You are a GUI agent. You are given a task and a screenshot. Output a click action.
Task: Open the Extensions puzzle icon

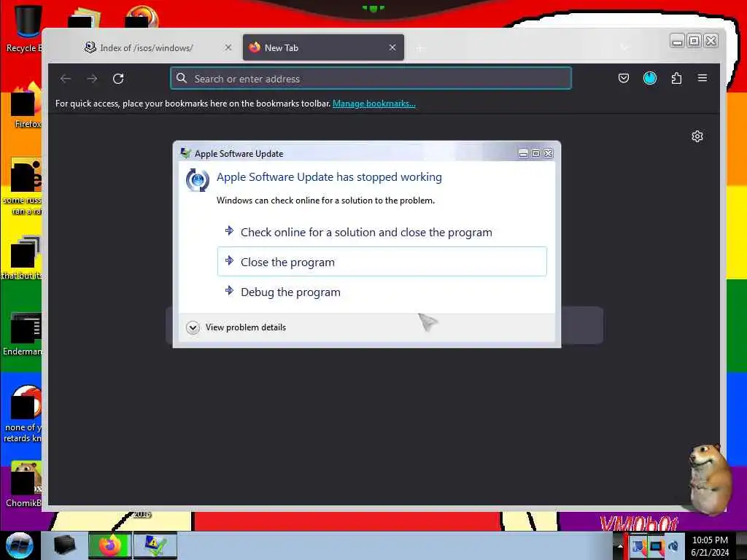[x=676, y=78]
